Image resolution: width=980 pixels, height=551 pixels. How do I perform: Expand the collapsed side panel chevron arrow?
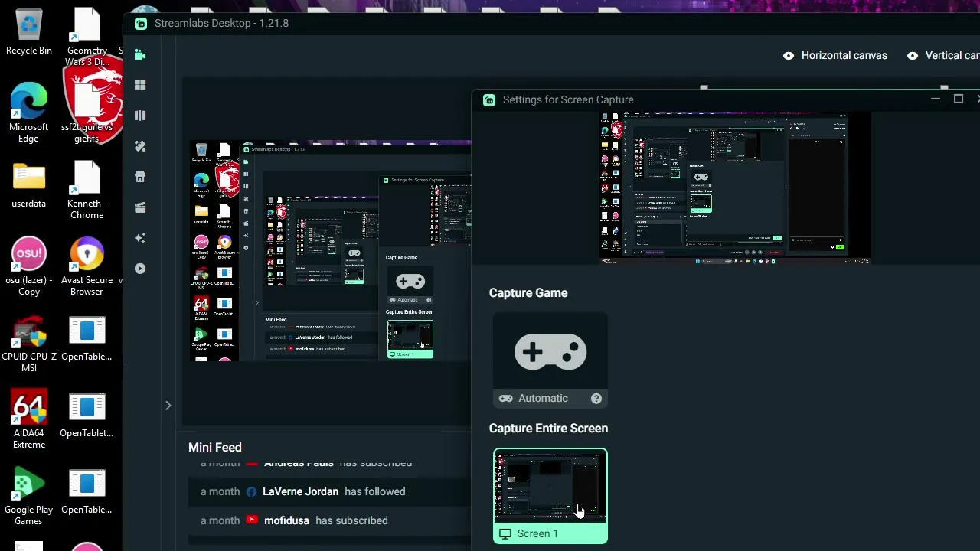[168, 406]
